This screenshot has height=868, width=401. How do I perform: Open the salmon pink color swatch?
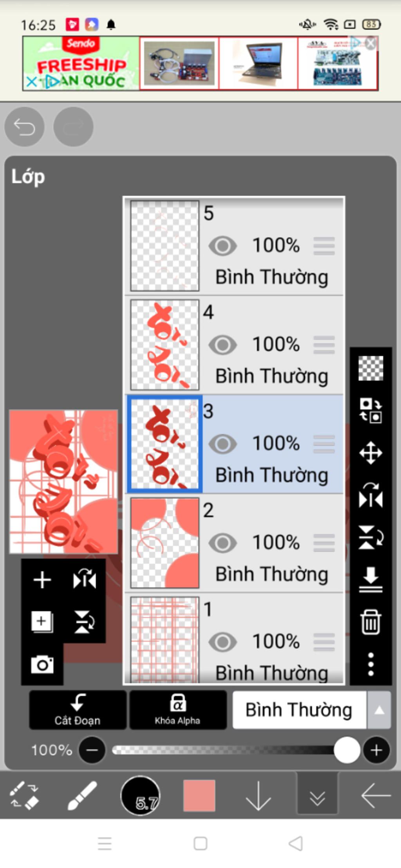199,796
